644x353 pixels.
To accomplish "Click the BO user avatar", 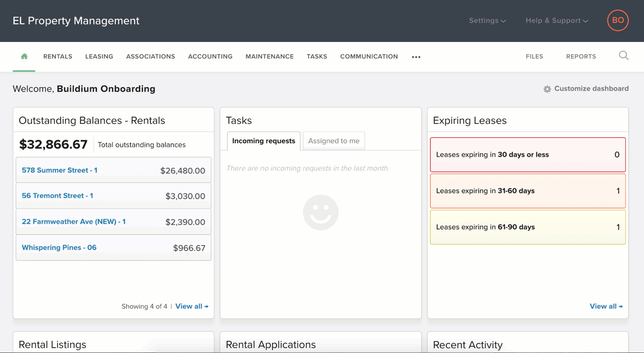I will [618, 21].
